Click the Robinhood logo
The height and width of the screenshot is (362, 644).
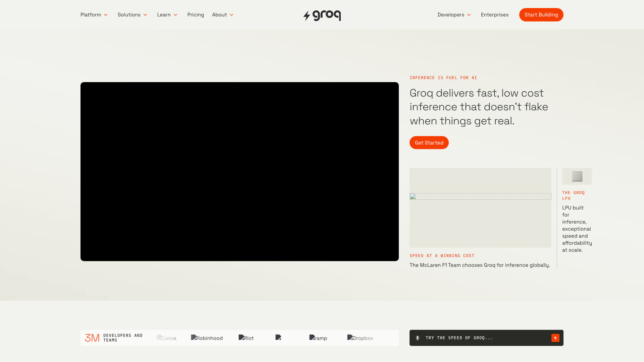[207, 338]
